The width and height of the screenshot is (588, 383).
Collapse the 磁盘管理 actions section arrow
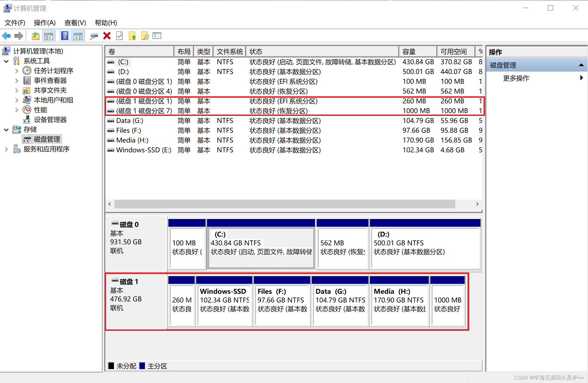581,65
